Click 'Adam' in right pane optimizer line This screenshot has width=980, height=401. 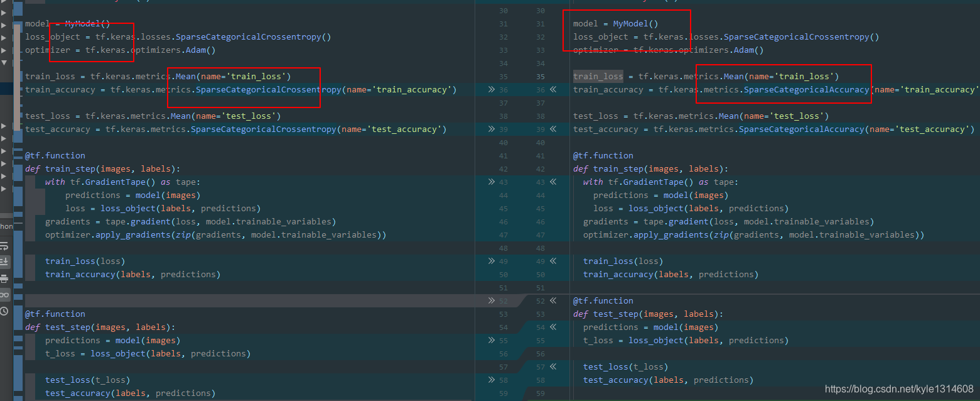pyautogui.click(x=744, y=50)
